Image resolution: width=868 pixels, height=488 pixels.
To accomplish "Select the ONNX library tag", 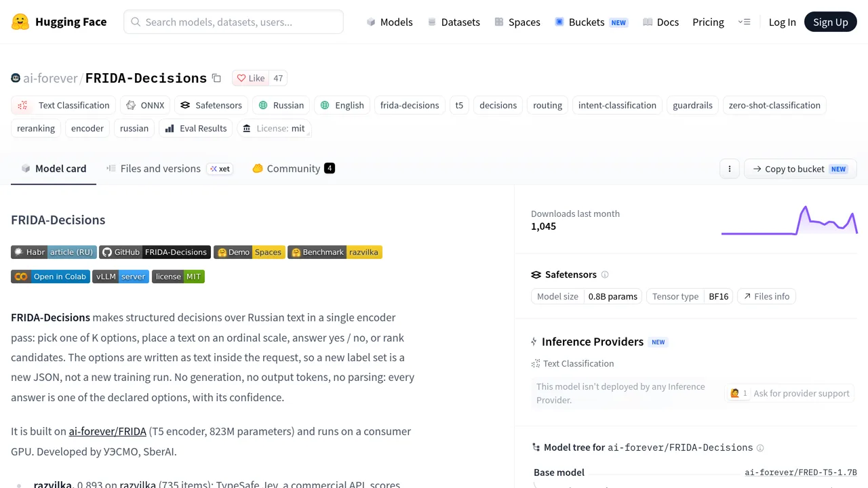I will (145, 105).
